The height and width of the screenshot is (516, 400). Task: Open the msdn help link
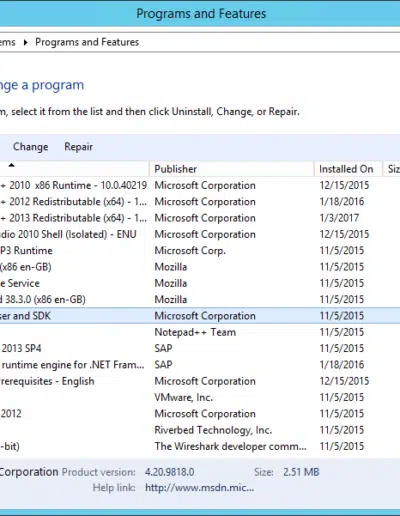[199, 488]
